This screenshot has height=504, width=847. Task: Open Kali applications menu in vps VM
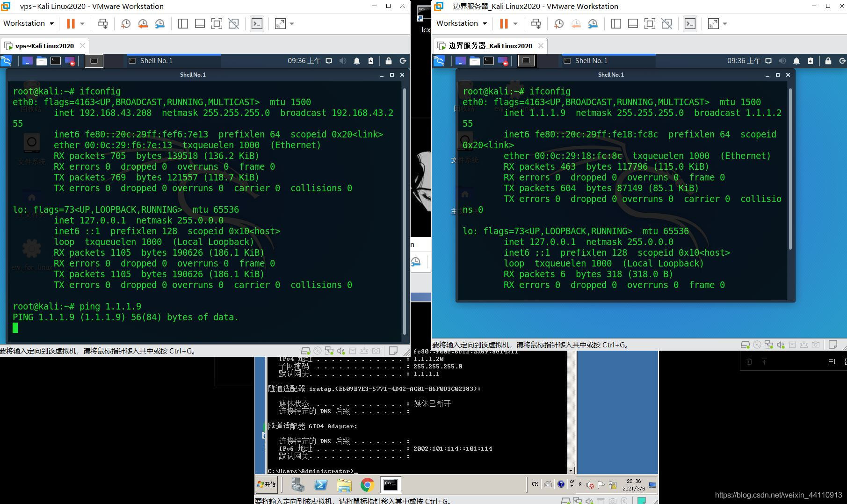[6, 61]
